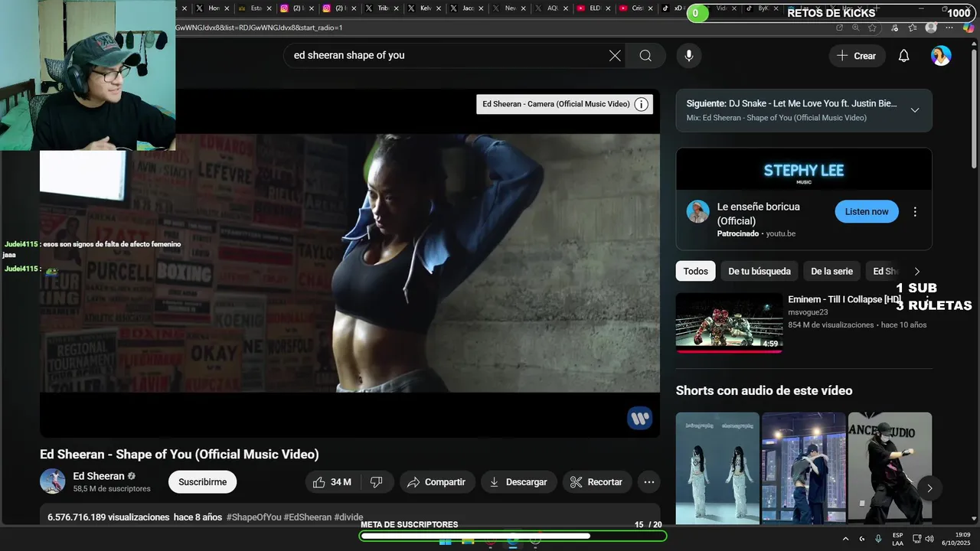
Task: Switch to the Jaco X browser tab
Action: pos(467,8)
